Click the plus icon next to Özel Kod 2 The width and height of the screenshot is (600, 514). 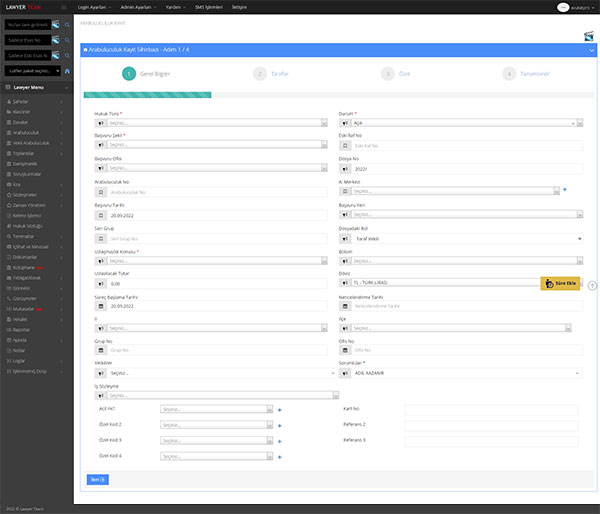tap(279, 426)
